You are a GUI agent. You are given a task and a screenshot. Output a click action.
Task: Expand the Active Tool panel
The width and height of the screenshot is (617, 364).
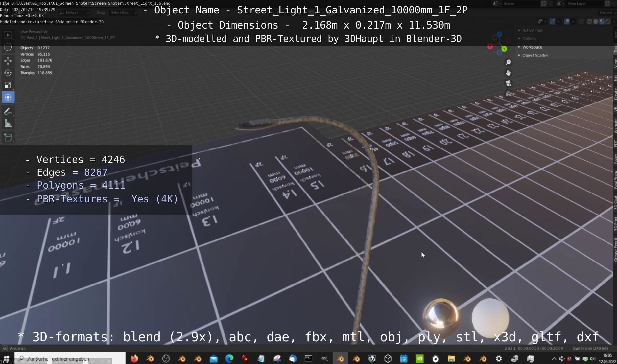coord(530,30)
